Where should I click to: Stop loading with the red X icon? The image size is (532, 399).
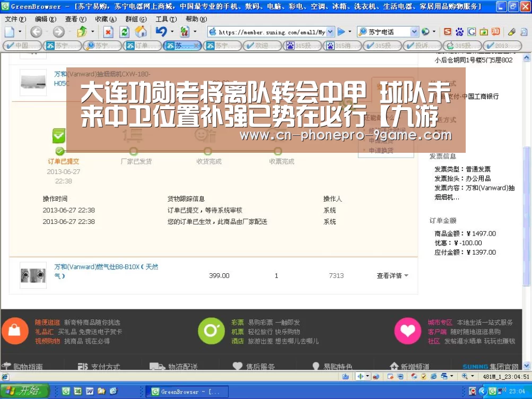[x=108, y=32]
